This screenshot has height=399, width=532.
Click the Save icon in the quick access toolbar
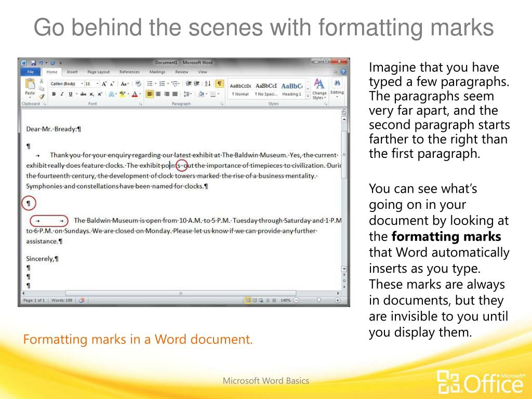[33, 63]
